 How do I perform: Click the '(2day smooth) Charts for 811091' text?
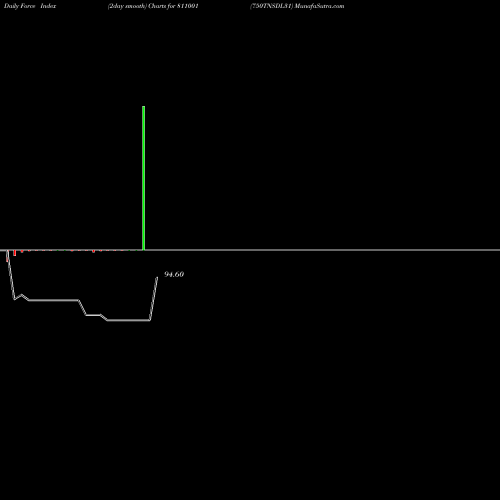[153, 6]
